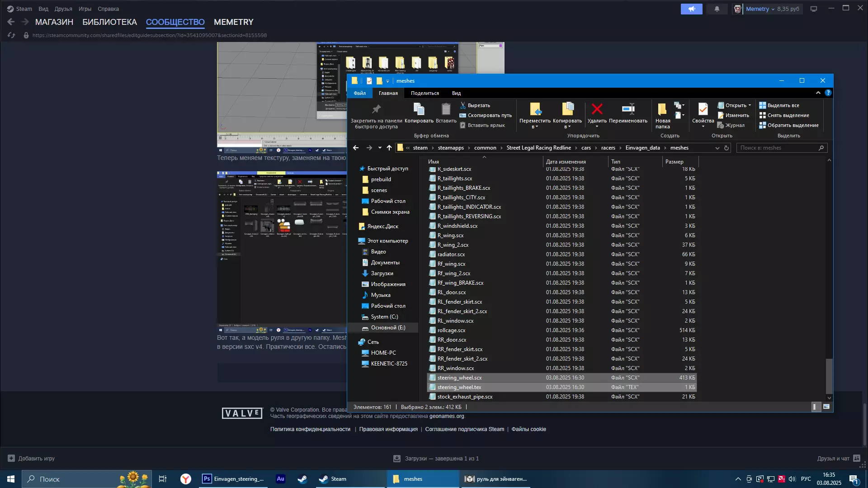The height and width of the screenshot is (488, 868).
Task: Click the red Delete (Удалить) icon
Action: 597,109
